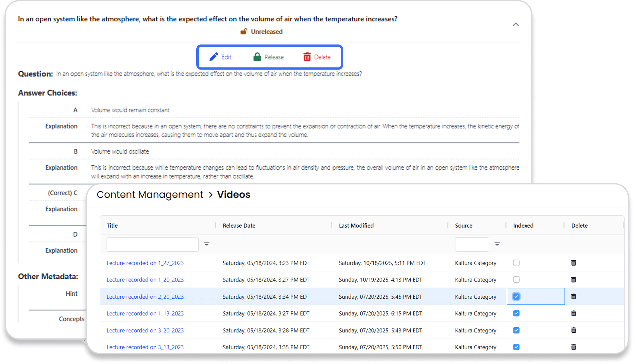Click the red Delete trash icon
Screen dimensions: 634x364
pos(307,57)
